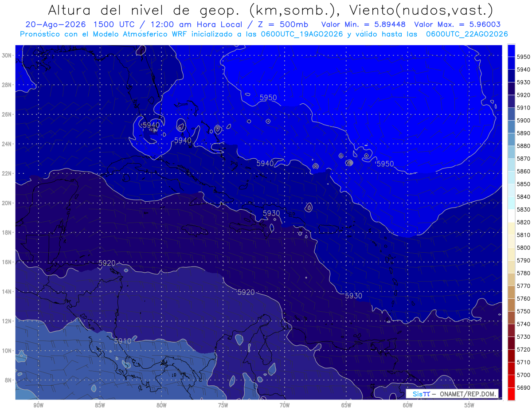Click the 26N latitude axis label
This screenshot has width=532, height=411.
pos(8,114)
